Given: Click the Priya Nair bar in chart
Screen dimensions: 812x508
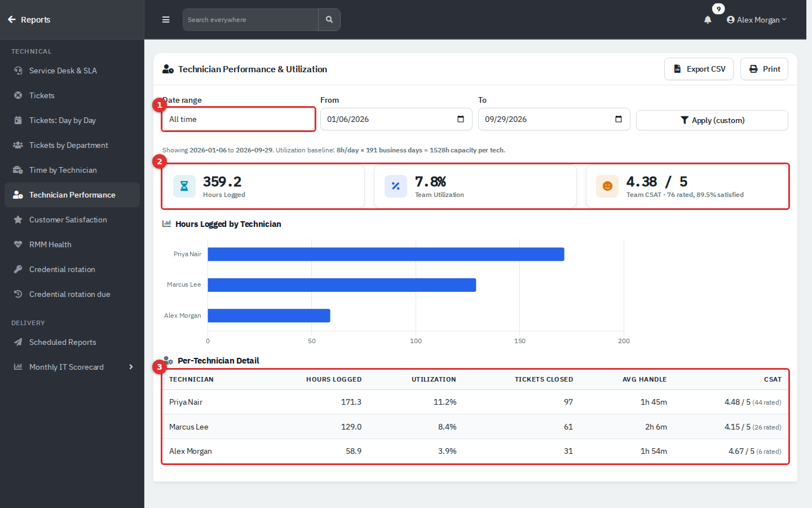Looking at the screenshot, I should 386,254.
